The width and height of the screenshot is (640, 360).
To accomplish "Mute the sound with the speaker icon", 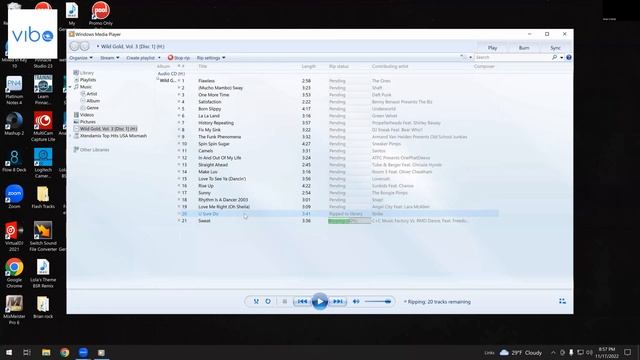I will coord(356,302).
